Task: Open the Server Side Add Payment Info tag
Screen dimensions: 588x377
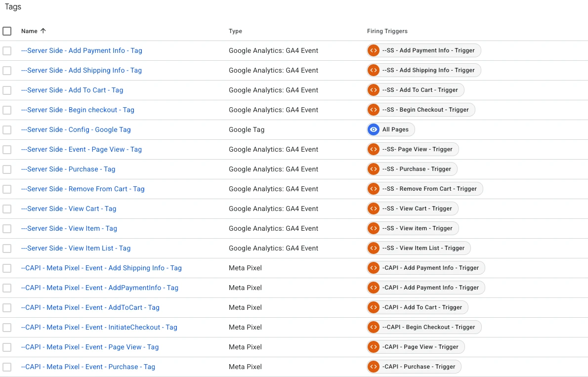Action: (x=82, y=50)
